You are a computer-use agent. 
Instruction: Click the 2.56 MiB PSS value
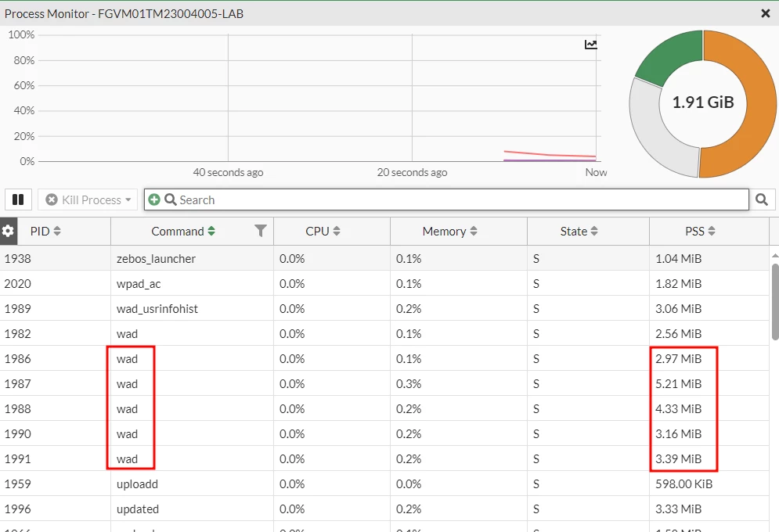[678, 333]
